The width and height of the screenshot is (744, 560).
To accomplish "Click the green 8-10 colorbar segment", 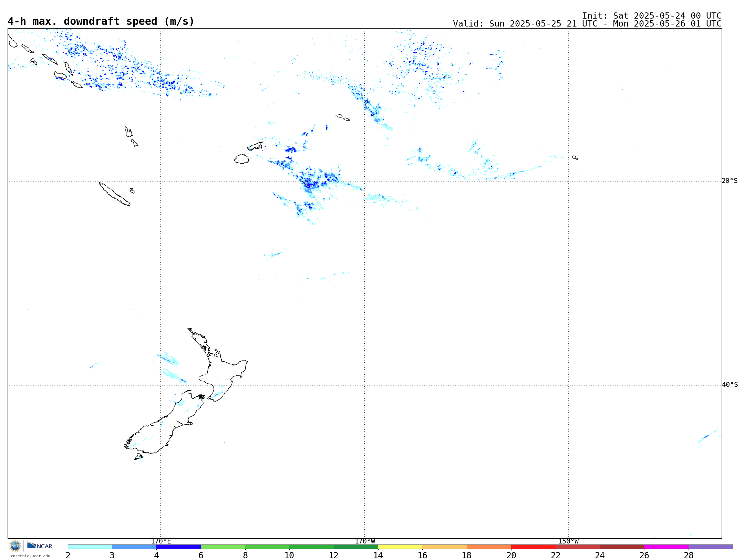I will click(267, 547).
